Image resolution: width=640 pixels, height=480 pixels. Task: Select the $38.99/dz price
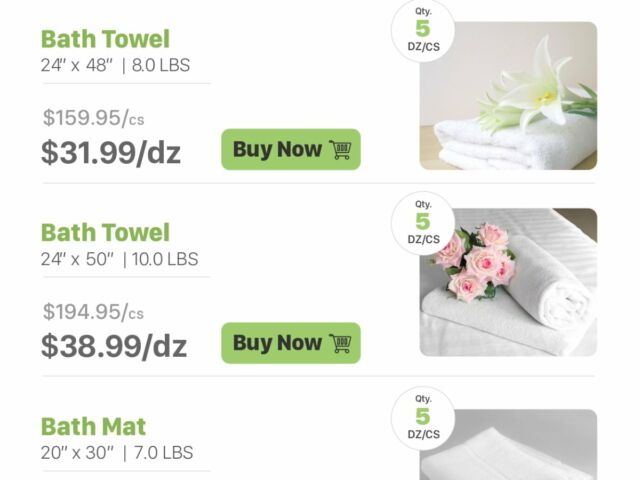click(114, 346)
